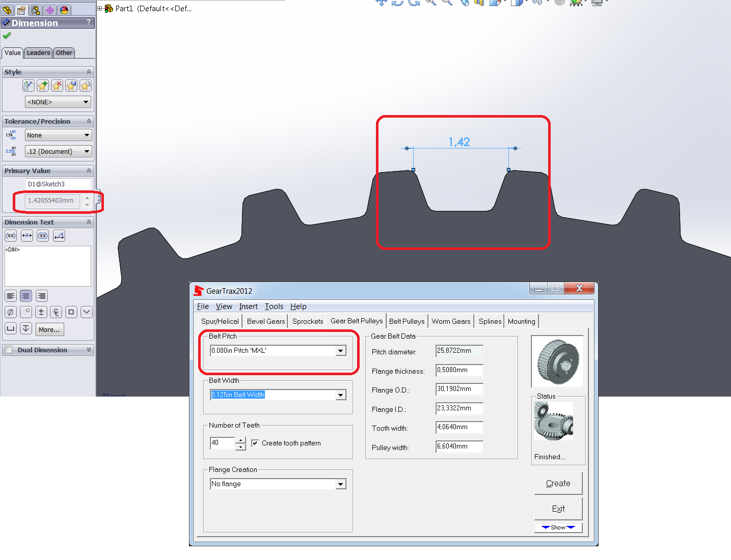Delete the current dimension style

[57, 86]
